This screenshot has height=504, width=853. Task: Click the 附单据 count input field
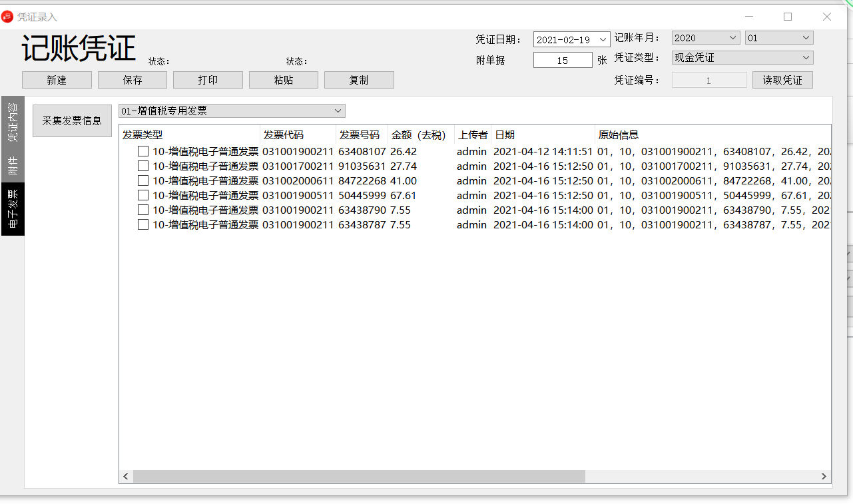coord(563,61)
